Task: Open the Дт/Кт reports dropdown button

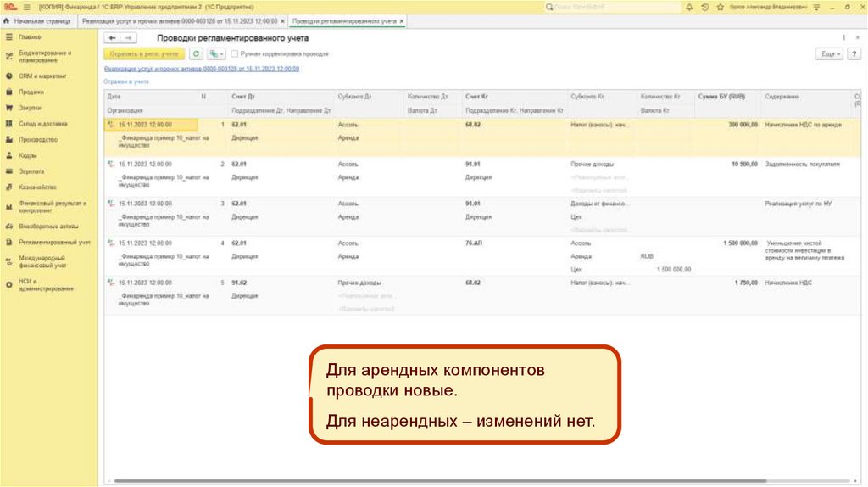Action: (217, 53)
